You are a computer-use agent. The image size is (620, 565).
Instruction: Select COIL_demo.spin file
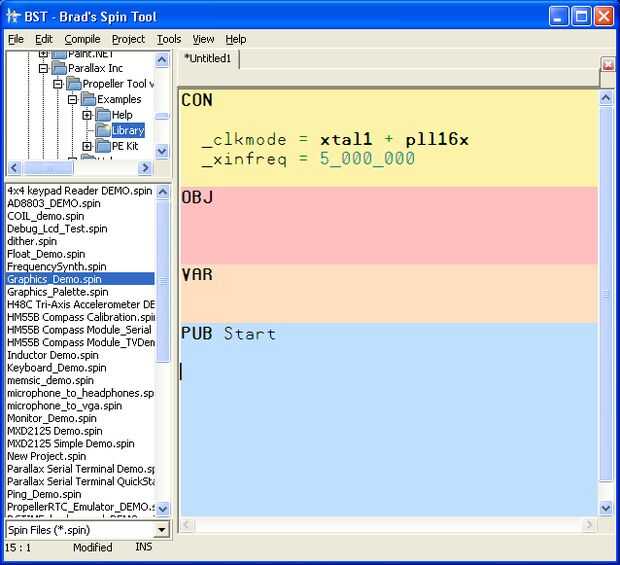click(45, 216)
